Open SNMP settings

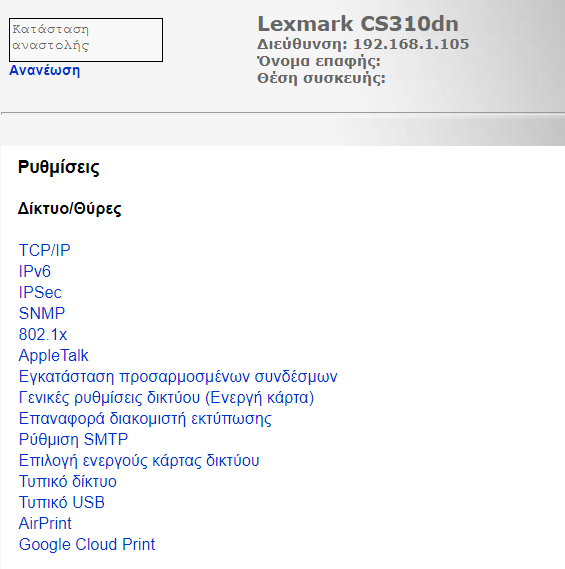click(42, 314)
